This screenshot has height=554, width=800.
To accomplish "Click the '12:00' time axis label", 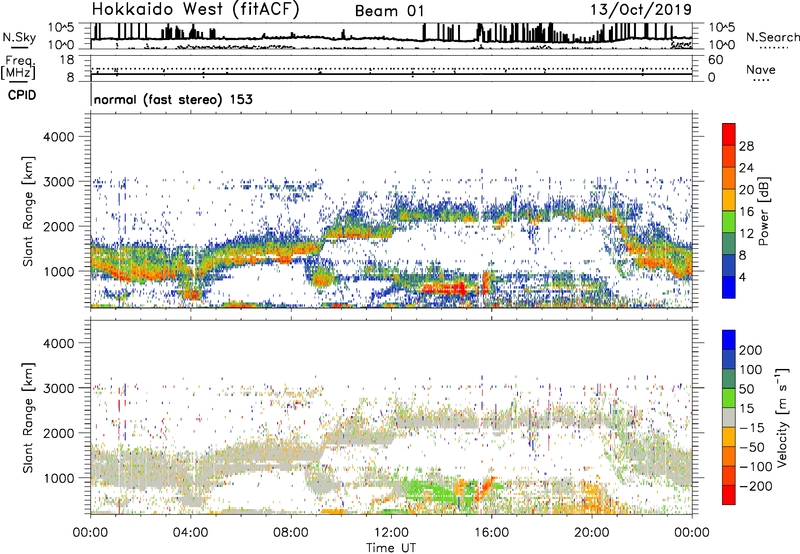I will [x=391, y=533].
